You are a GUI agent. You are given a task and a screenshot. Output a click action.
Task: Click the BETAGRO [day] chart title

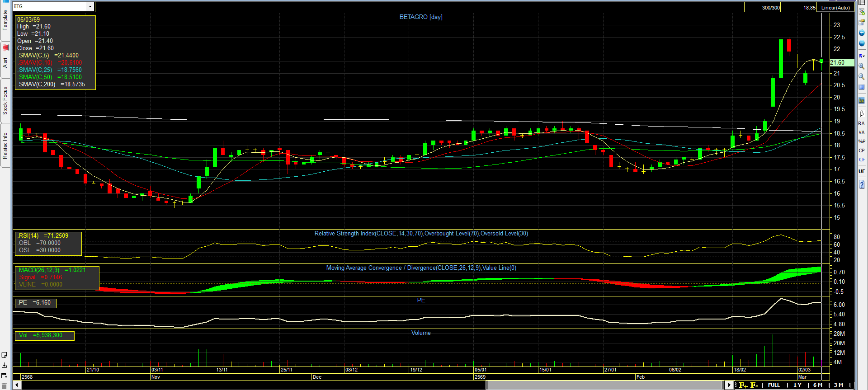coord(421,17)
